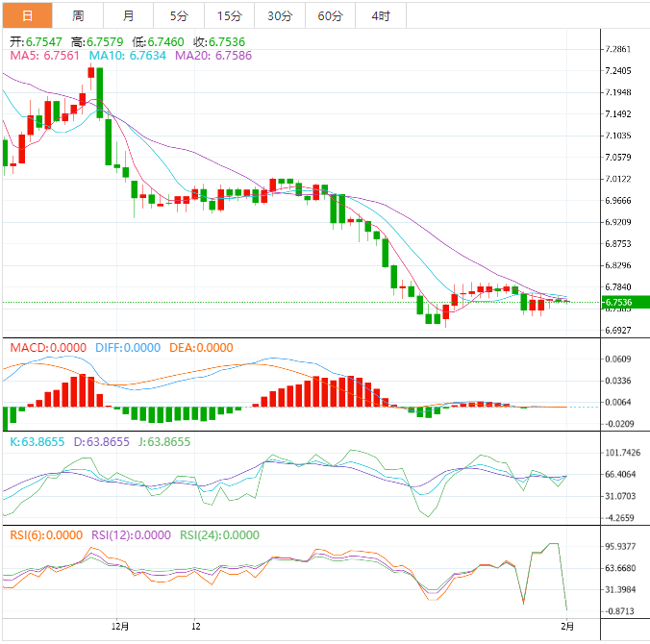Switch to the 5分 timeframe
650x644 pixels.
(179, 15)
